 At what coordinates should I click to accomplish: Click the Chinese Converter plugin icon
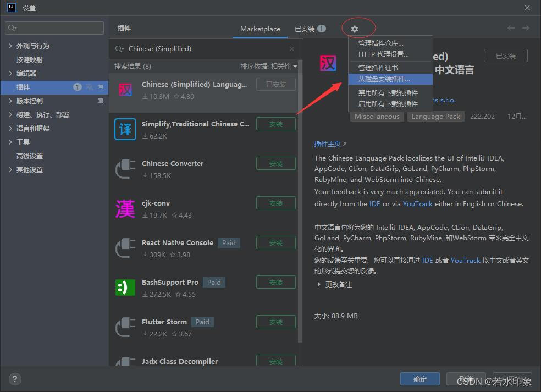pyautogui.click(x=125, y=169)
